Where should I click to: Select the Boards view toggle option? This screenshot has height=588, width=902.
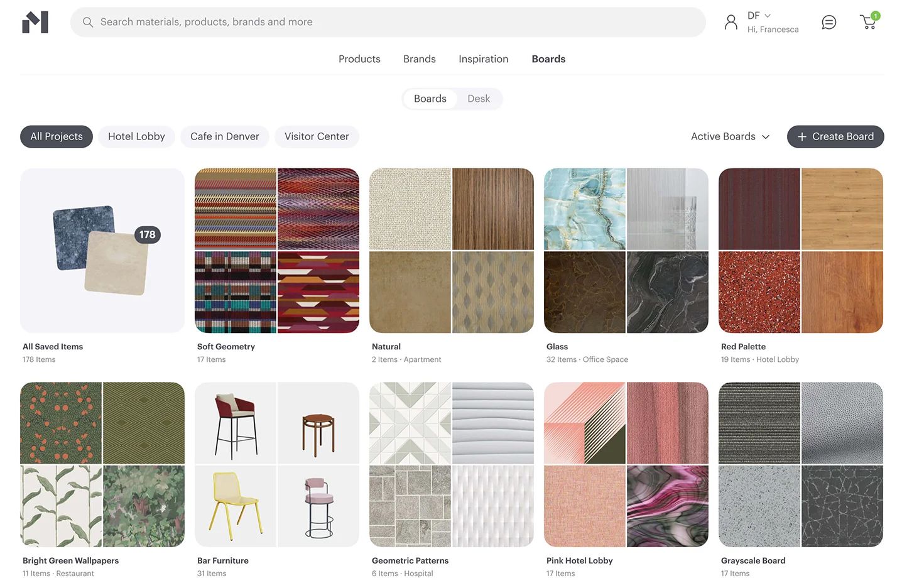pos(430,99)
